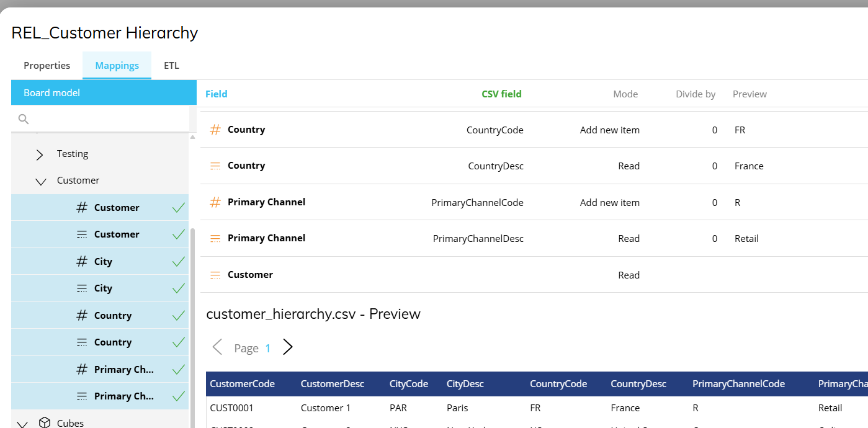Screen dimensions: 868x428
Task: Switch to the Properties tab
Action: point(47,65)
